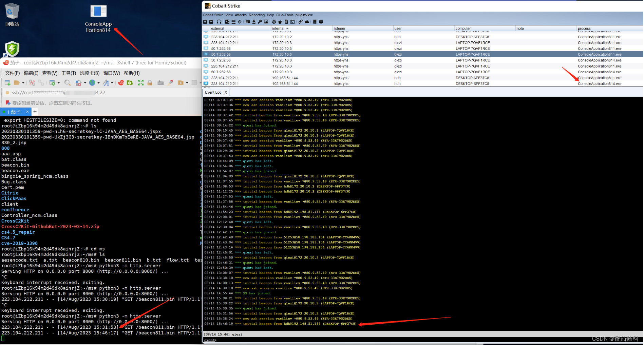
Task: Open the Attacks menu
Action: [241, 15]
